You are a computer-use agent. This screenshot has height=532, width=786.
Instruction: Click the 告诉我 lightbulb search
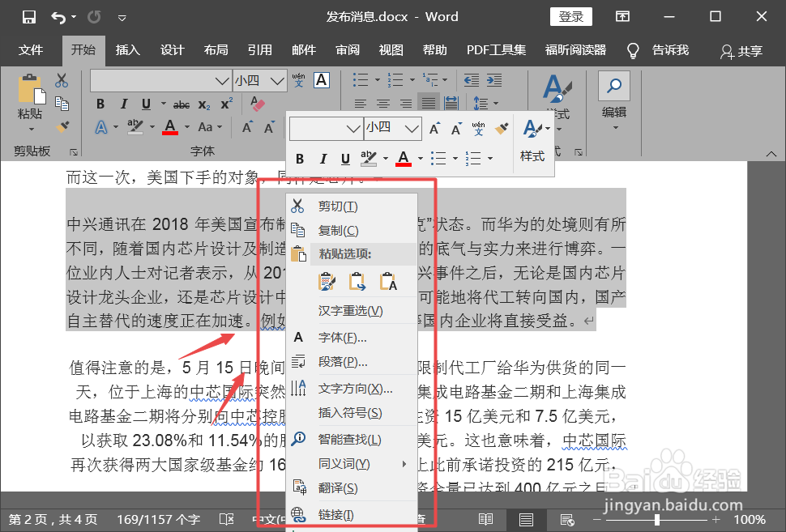click(659, 50)
